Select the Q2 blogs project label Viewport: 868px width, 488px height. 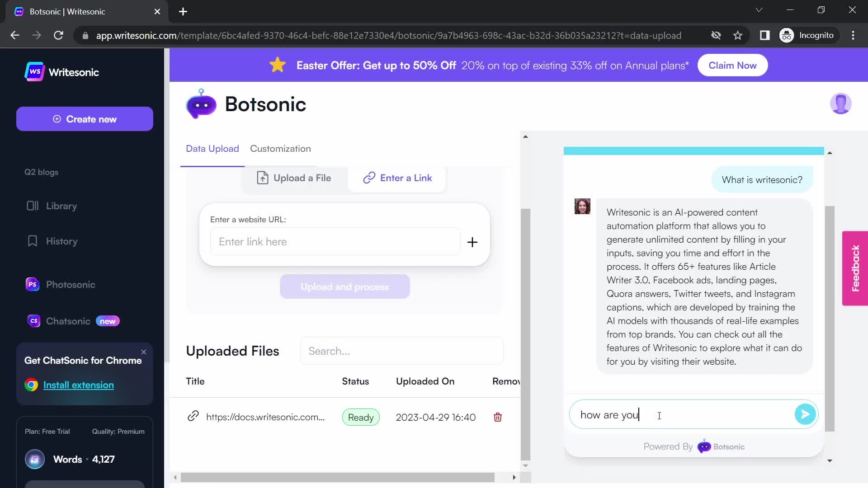[x=41, y=172]
